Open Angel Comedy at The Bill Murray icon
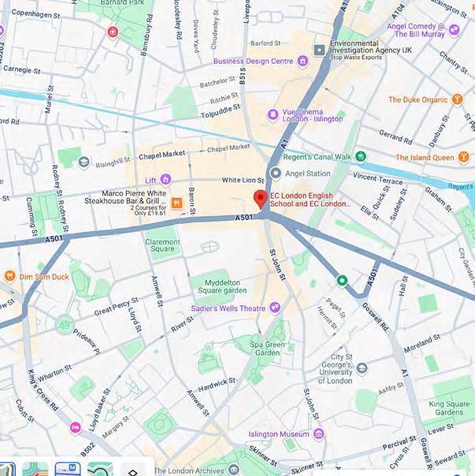Viewport: 475px width, 476px height. point(454,30)
